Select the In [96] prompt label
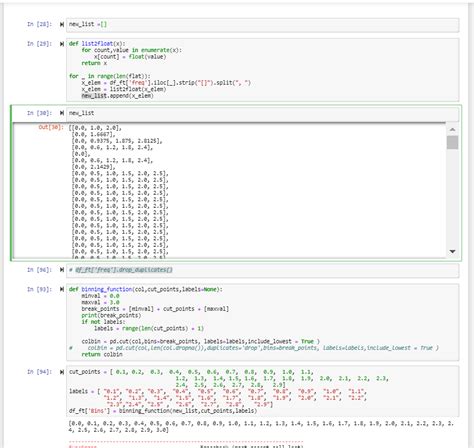This screenshot has width=474, height=448. (39, 270)
